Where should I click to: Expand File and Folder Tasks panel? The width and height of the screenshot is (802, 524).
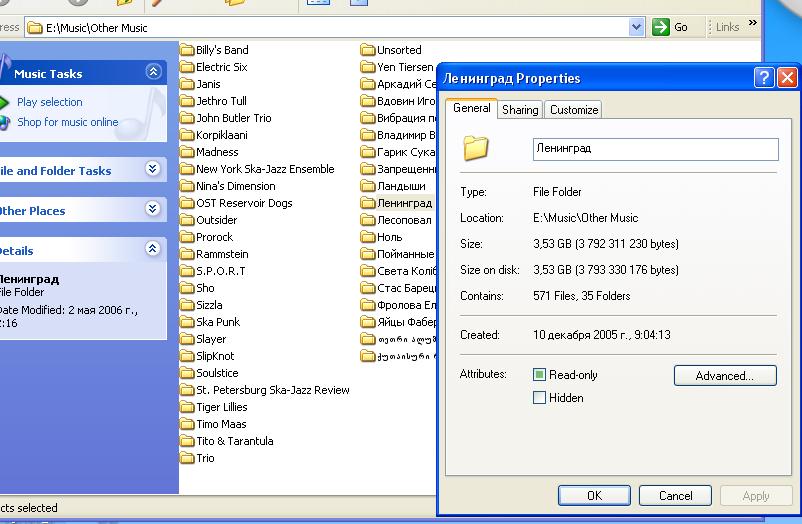(x=153, y=170)
